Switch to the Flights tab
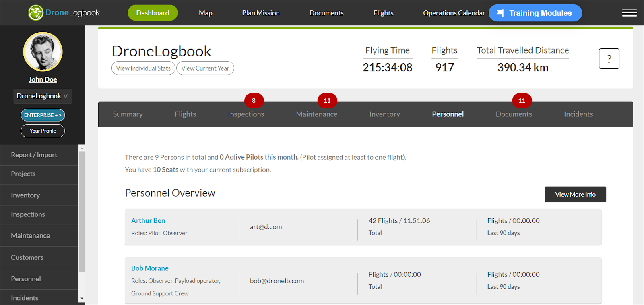Image resolution: width=644 pixels, height=305 pixels. 185,114
